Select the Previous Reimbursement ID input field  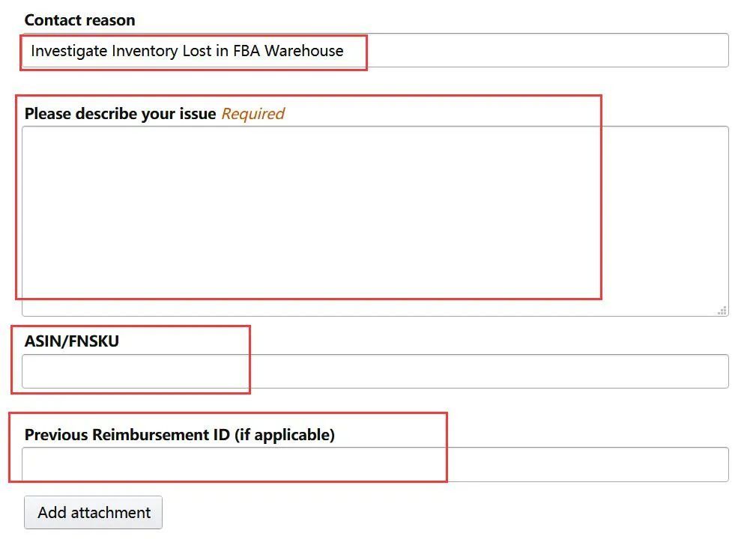pyautogui.click(x=375, y=464)
